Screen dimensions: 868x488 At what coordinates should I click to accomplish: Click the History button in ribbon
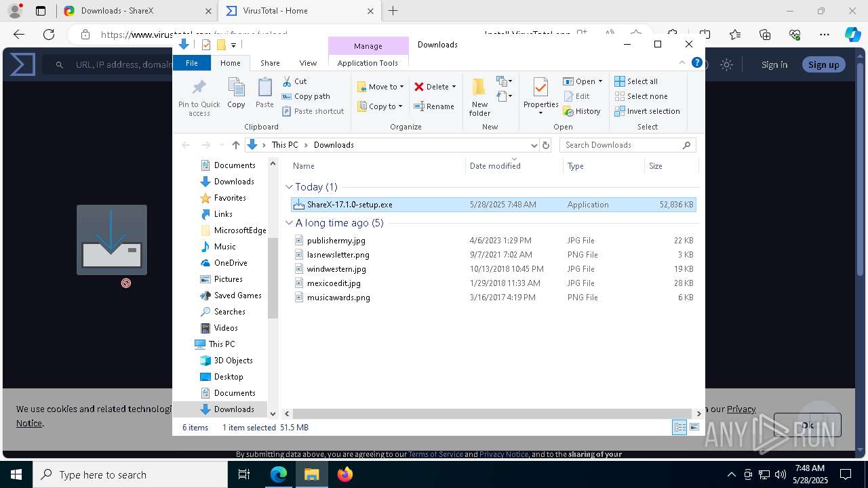(x=582, y=111)
